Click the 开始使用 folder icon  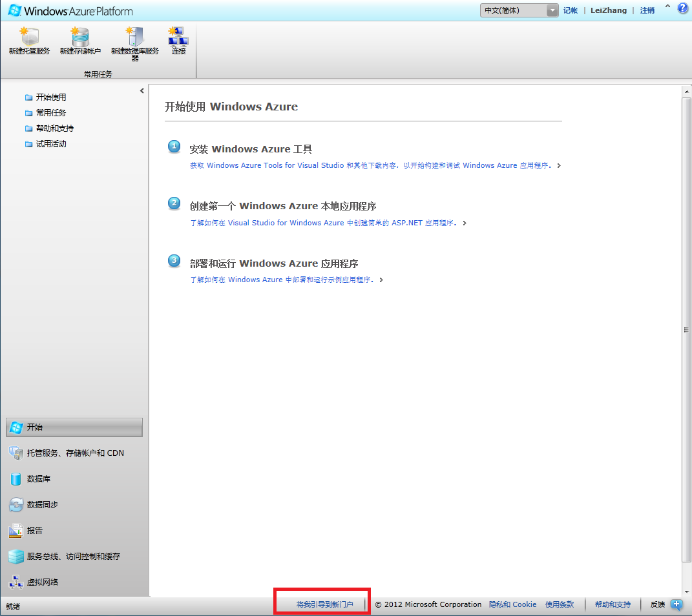(x=28, y=98)
